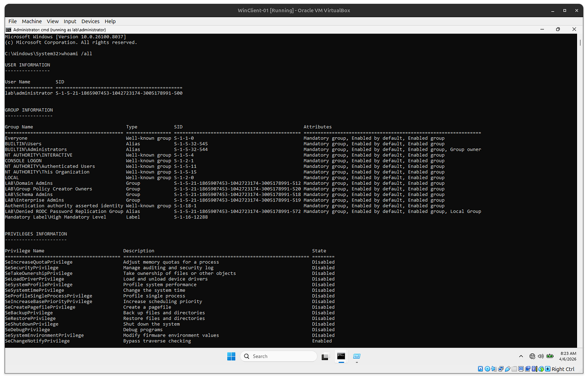Click the VirtualBox network adapter indicator
This screenshot has width=588, height=379.
[501, 369]
